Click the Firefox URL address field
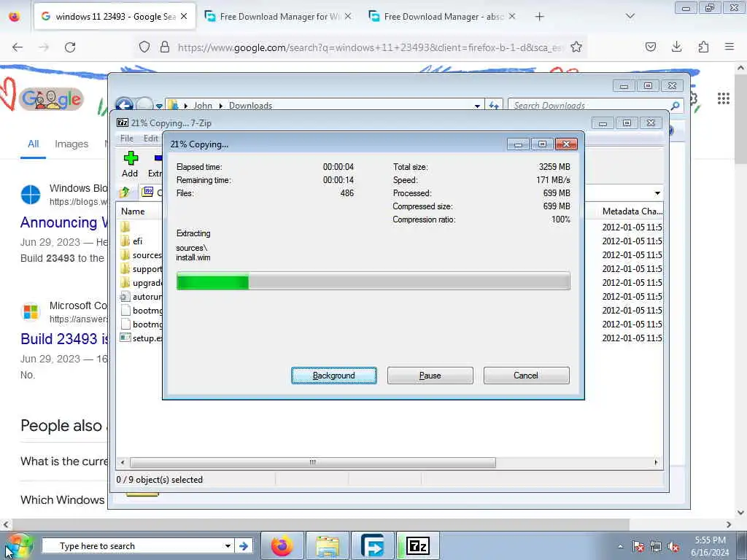Screen dimensions: 747x560 (x=370, y=47)
